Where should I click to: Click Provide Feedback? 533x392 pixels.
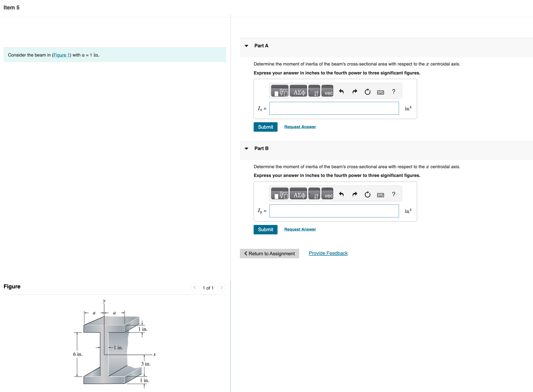click(x=328, y=253)
